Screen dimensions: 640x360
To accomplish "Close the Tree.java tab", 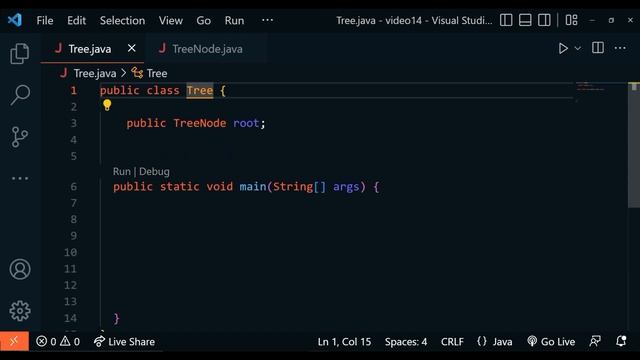I will click(131, 48).
